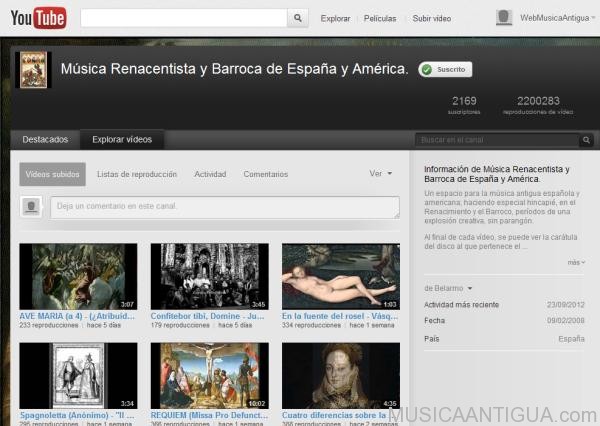
Task: Toggle the Suscrito subscription button
Action: (x=445, y=69)
